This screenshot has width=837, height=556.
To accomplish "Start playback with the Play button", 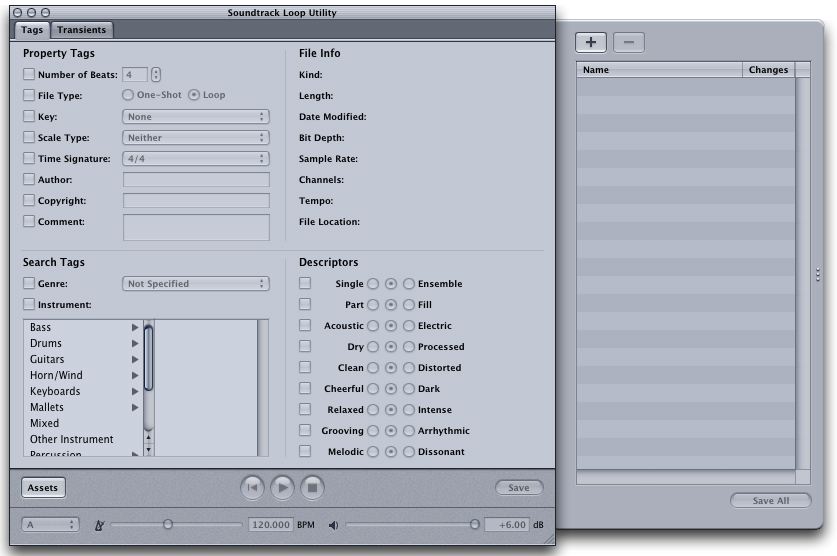I will [282, 487].
